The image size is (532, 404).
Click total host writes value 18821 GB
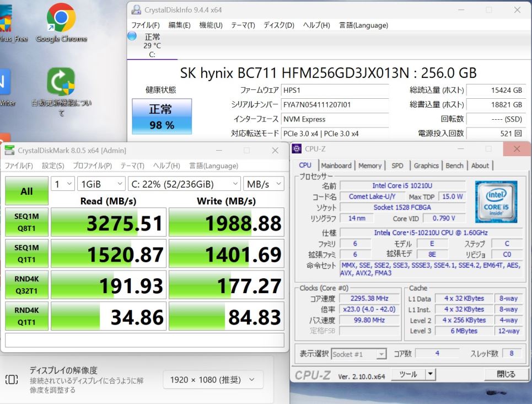point(496,105)
